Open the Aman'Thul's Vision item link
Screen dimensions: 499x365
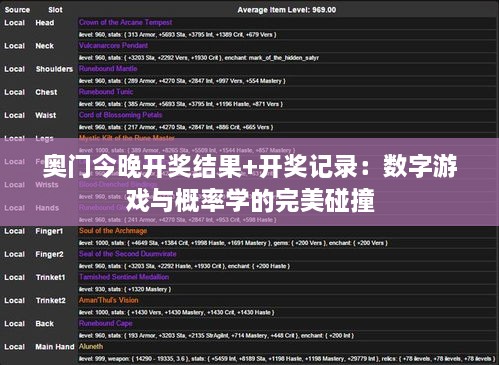click(109, 300)
